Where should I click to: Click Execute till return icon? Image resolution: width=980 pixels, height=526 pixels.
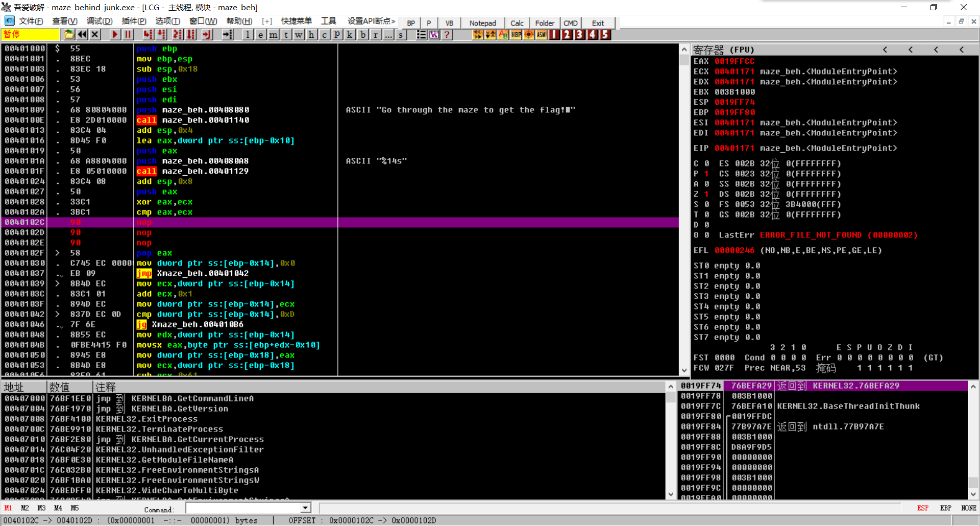click(207, 34)
